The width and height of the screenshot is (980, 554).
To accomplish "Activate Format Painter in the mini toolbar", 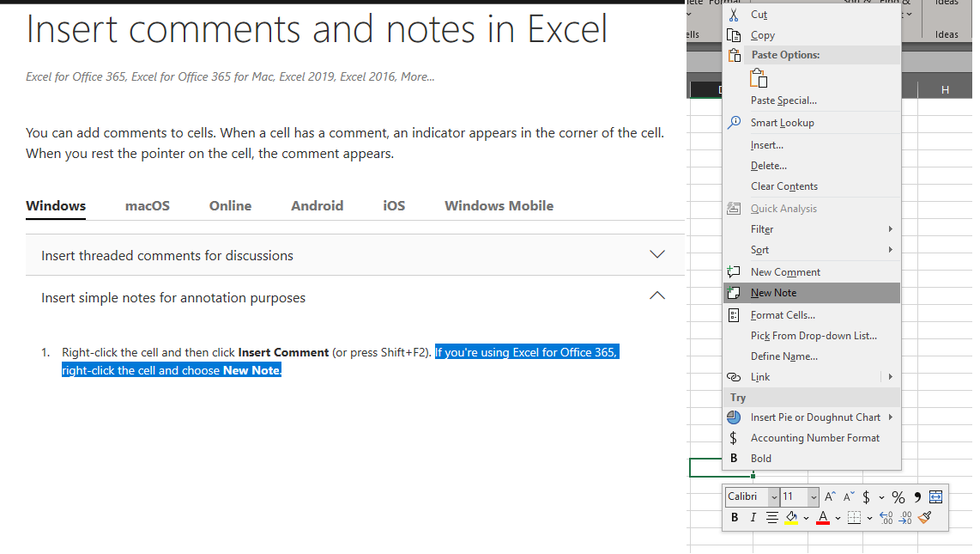I will [x=925, y=517].
